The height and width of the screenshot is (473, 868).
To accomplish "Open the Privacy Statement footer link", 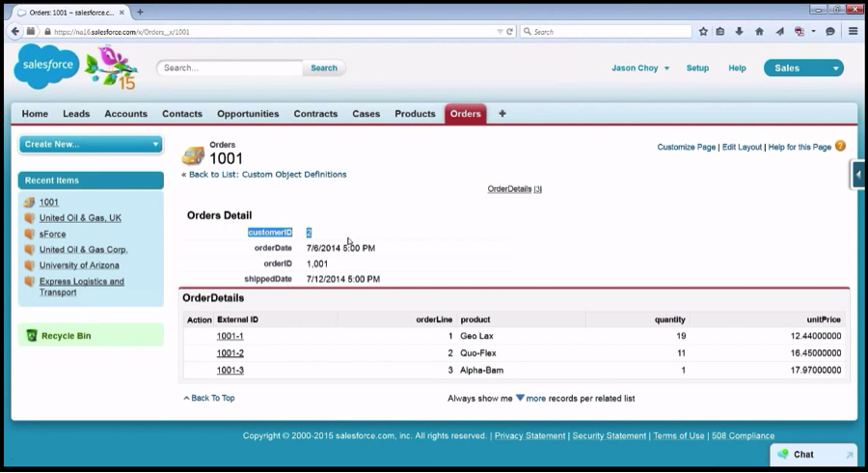I will coord(529,436).
